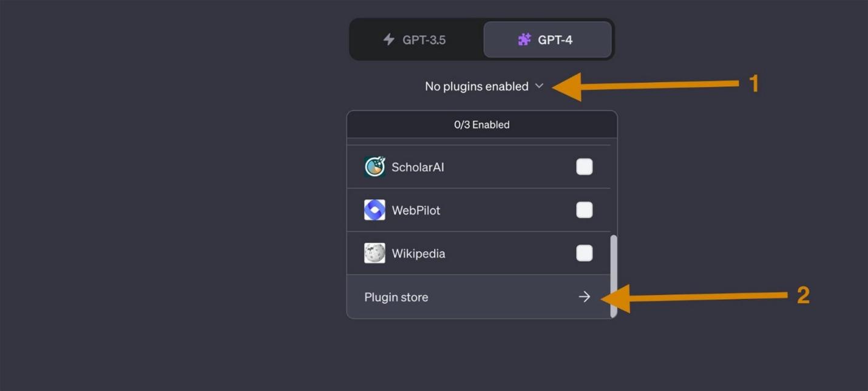
Task: Open the No plugins enabled dropdown
Action: 484,86
